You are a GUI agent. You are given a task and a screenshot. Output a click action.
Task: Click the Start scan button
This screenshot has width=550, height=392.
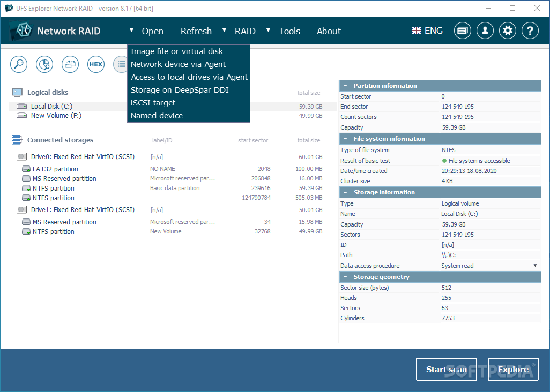coord(446,369)
